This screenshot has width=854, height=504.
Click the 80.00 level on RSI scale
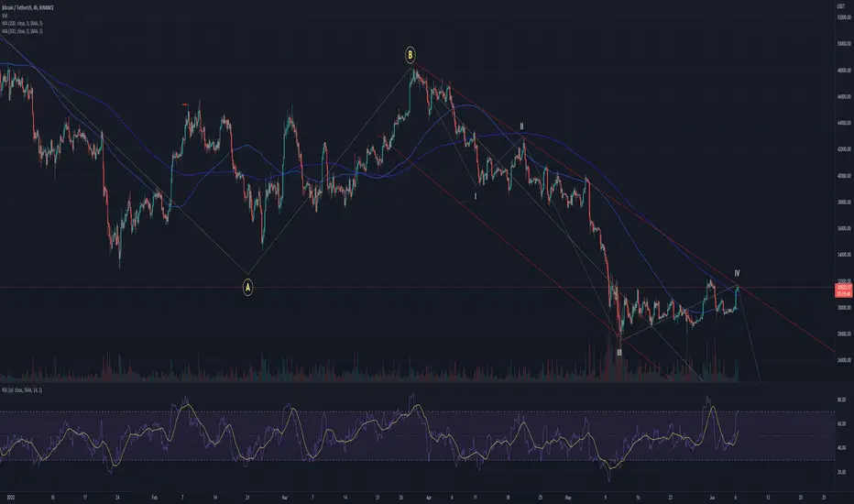841,400
